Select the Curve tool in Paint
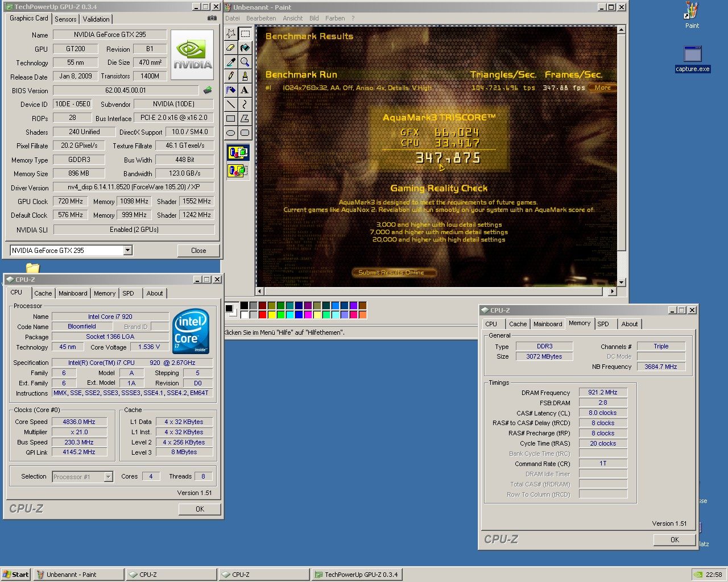This screenshot has width=728, height=582. [245, 104]
